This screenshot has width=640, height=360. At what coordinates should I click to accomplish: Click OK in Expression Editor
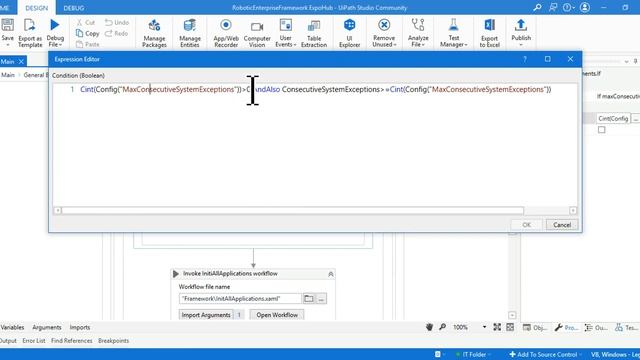click(x=527, y=224)
